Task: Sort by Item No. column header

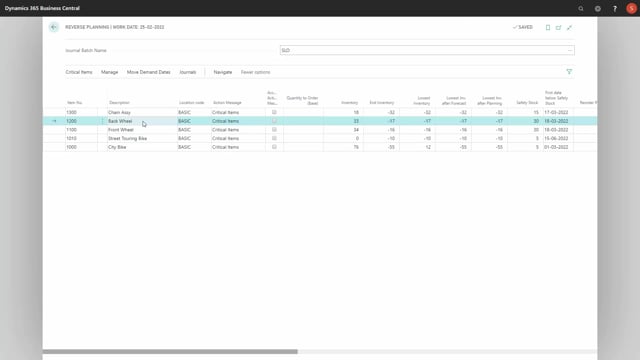Action: 75,102
